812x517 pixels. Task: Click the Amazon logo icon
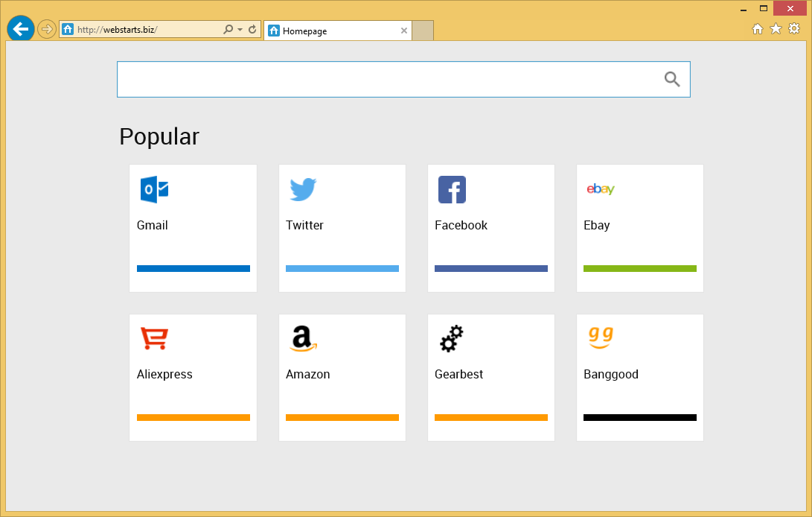point(303,338)
